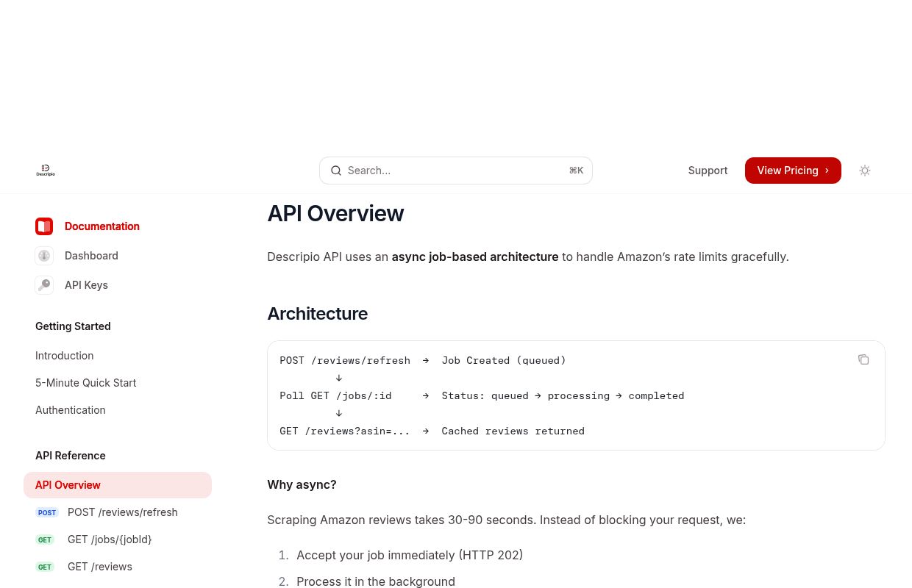Open the 5-Minute Quick Start page
This screenshot has width=912, height=588.
click(85, 383)
